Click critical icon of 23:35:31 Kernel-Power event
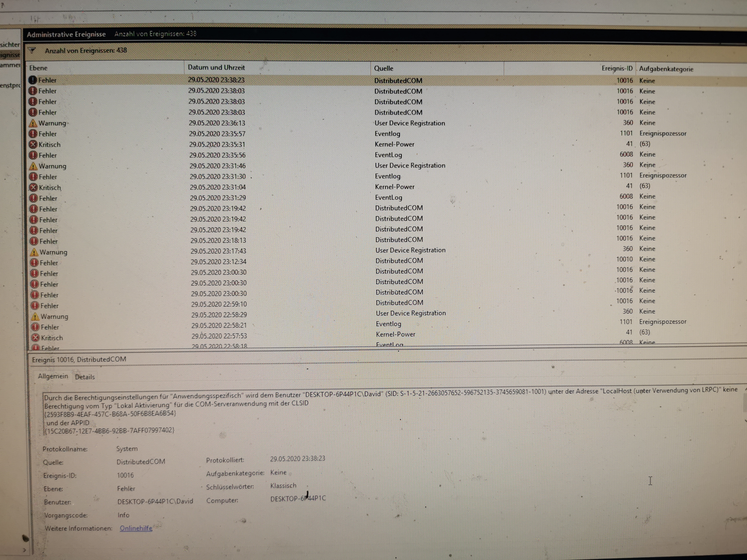The height and width of the screenshot is (560, 747). tap(33, 145)
